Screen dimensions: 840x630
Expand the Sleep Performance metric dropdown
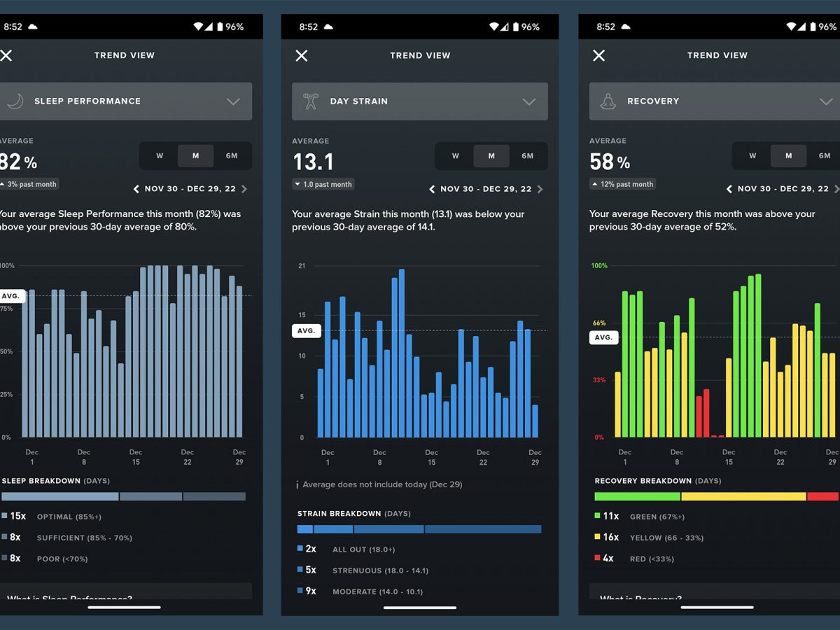click(x=233, y=101)
